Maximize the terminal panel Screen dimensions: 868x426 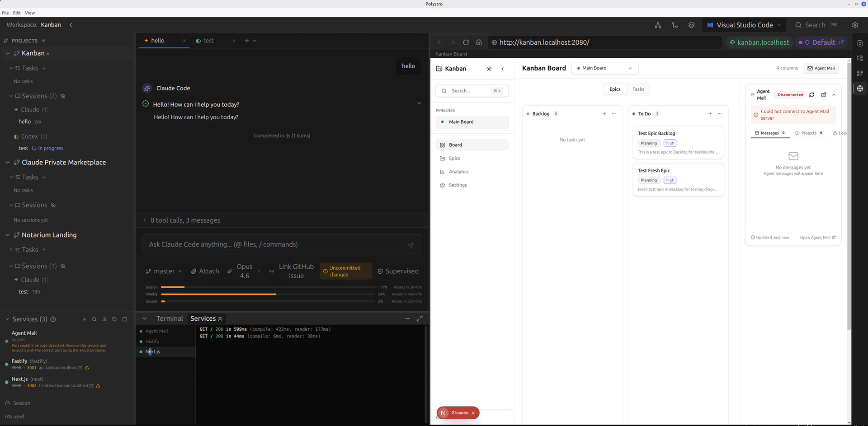point(420,318)
